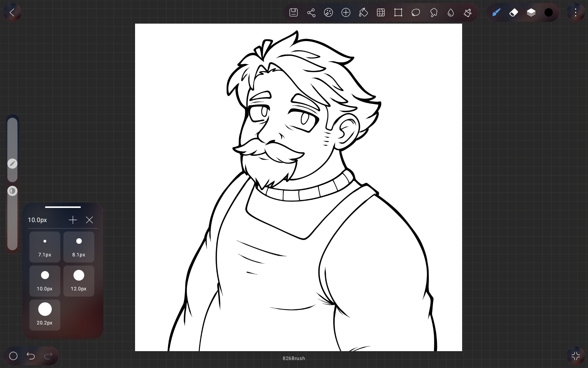Open the black current color swatch

click(548, 13)
